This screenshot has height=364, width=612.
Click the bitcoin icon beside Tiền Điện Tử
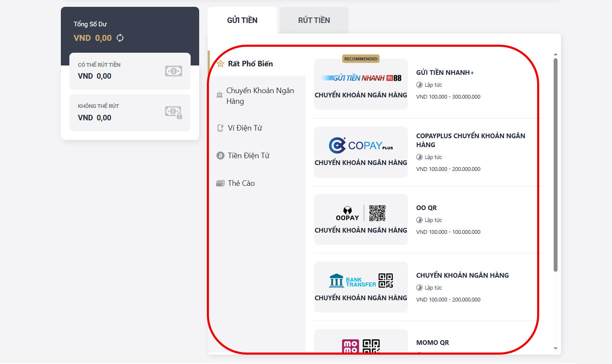coord(220,156)
